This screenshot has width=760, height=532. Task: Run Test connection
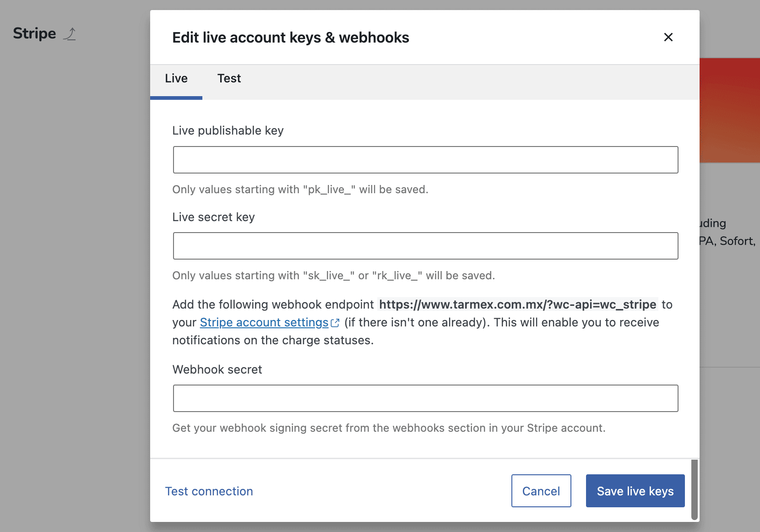(x=209, y=491)
